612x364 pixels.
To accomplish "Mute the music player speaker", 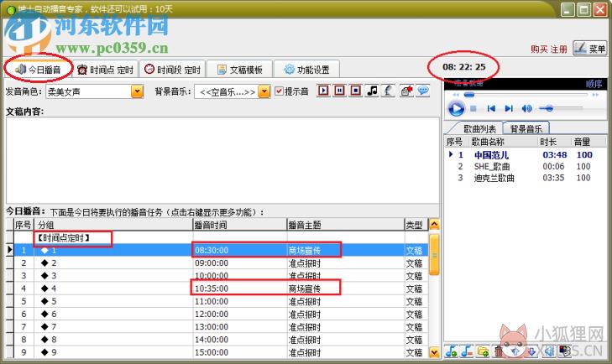I will click(526, 108).
